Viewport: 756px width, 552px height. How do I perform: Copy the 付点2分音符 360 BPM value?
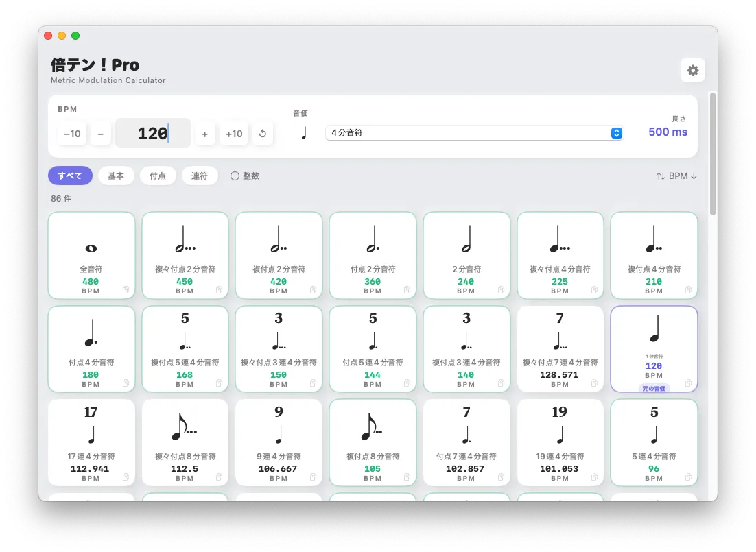tap(407, 290)
